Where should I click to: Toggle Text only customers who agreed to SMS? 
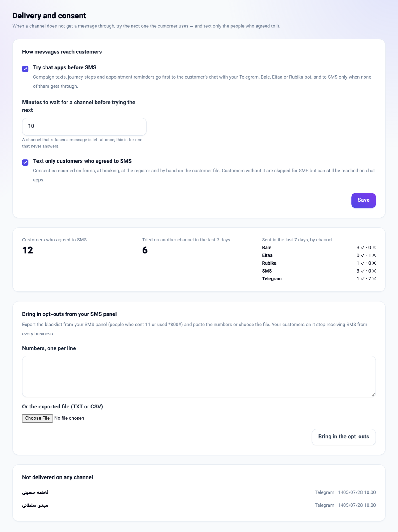(x=25, y=162)
